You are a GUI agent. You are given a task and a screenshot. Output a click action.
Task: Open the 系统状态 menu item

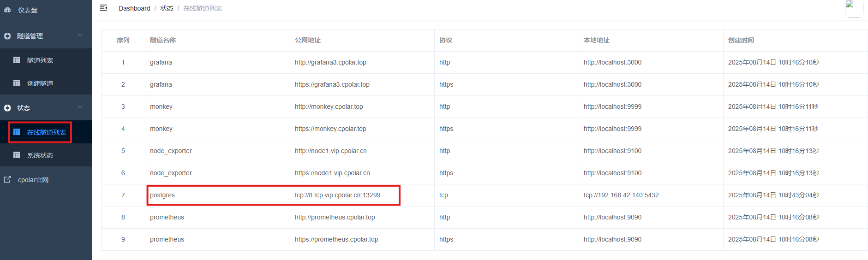tap(40, 155)
